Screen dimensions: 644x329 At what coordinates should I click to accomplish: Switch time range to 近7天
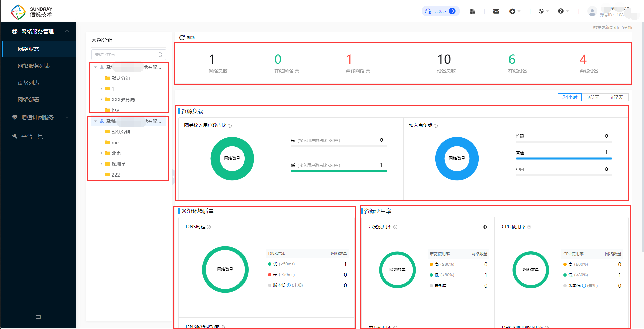pos(616,97)
